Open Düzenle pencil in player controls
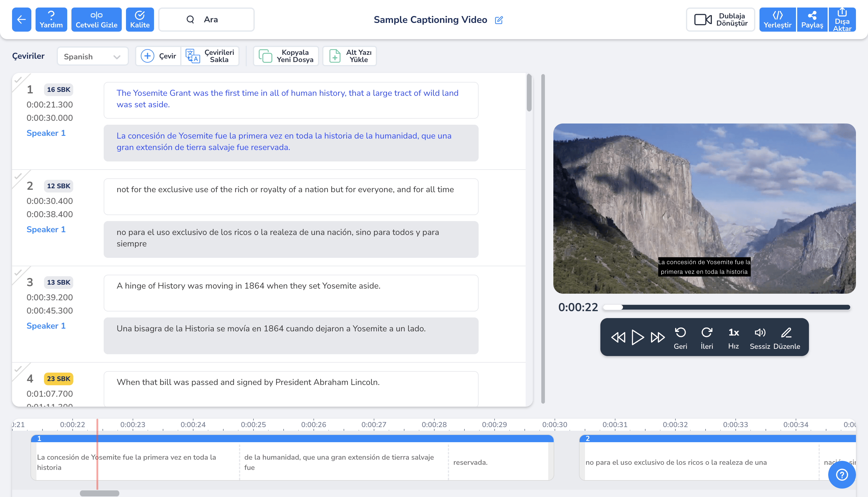 (x=786, y=337)
